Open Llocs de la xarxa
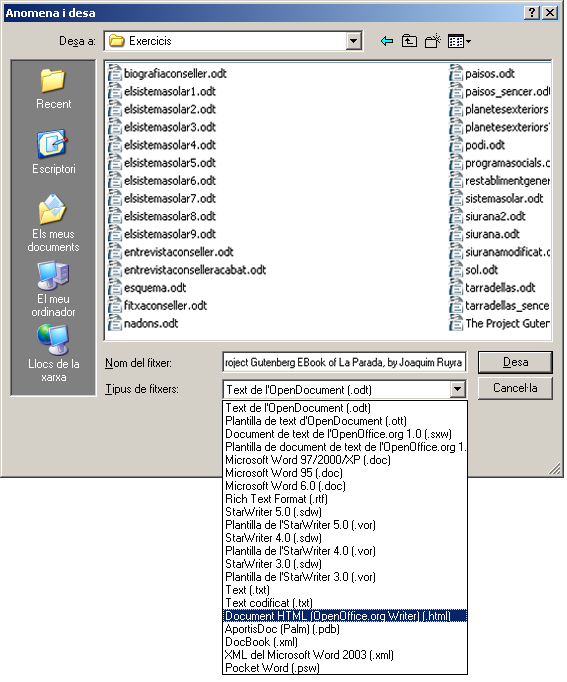The width and height of the screenshot is (567, 682). coord(53,354)
